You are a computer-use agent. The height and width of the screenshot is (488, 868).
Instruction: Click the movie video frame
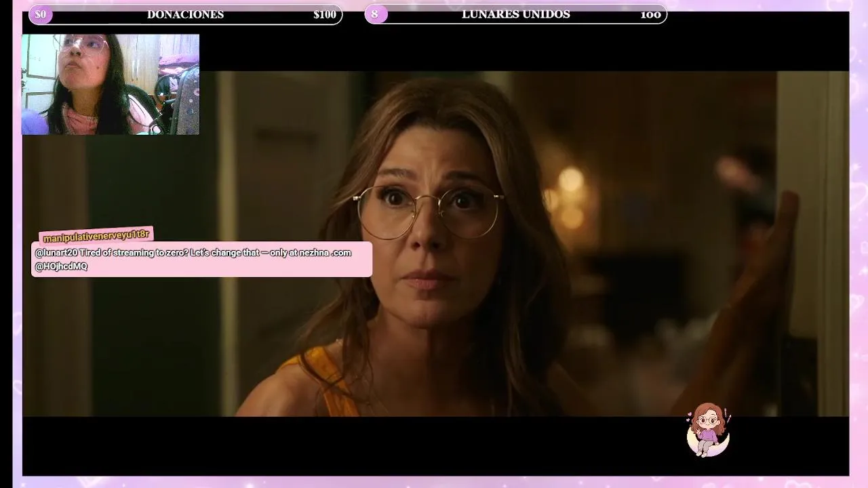coord(435,244)
